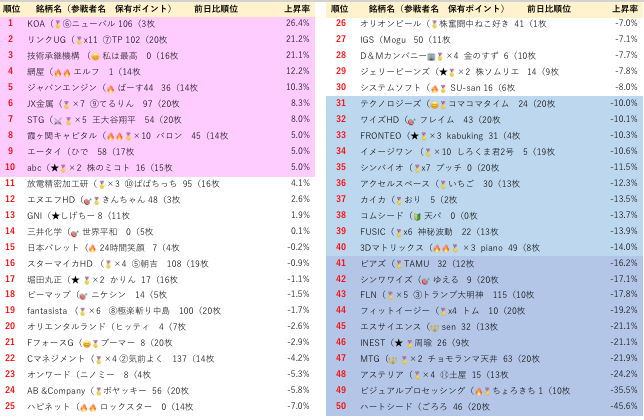Click the left 順位 column header

coord(11,7)
